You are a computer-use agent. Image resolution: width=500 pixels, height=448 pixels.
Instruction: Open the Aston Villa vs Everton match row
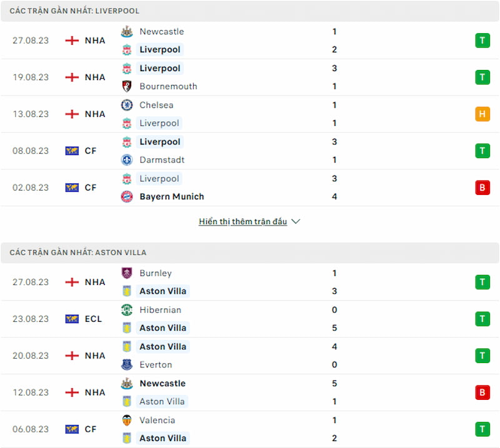pyautogui.click(x=249, y=356)
